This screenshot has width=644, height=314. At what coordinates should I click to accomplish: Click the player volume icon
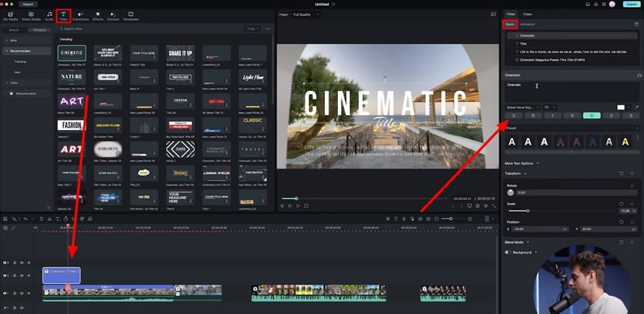click(x=486, y=206)
